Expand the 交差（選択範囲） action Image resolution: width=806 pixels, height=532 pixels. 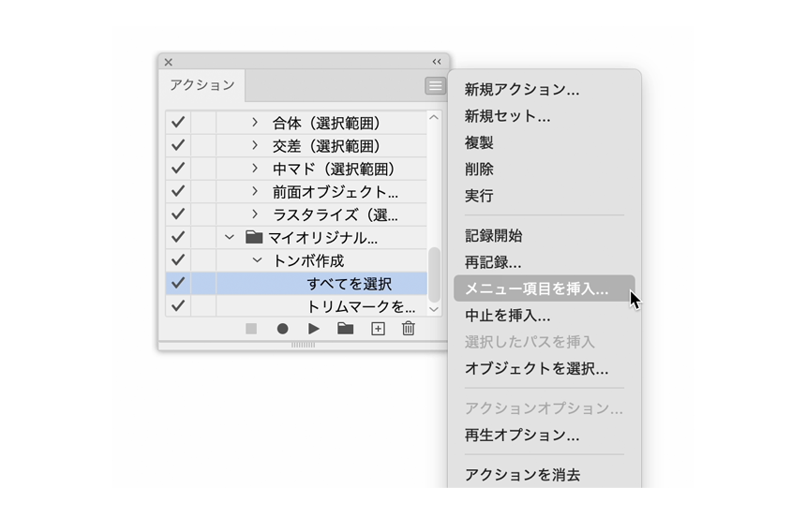click(255, 145)
